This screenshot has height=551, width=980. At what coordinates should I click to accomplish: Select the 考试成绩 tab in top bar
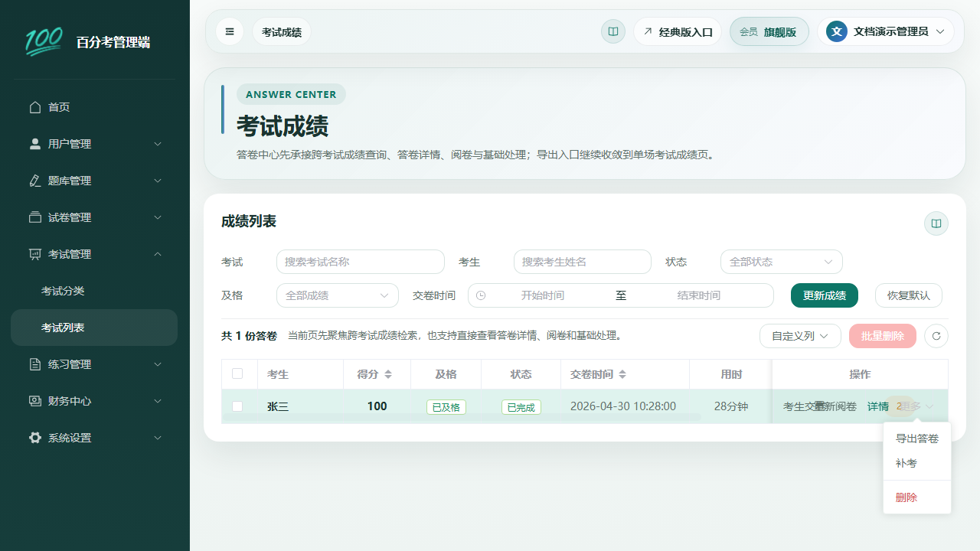tap(282, 32)
